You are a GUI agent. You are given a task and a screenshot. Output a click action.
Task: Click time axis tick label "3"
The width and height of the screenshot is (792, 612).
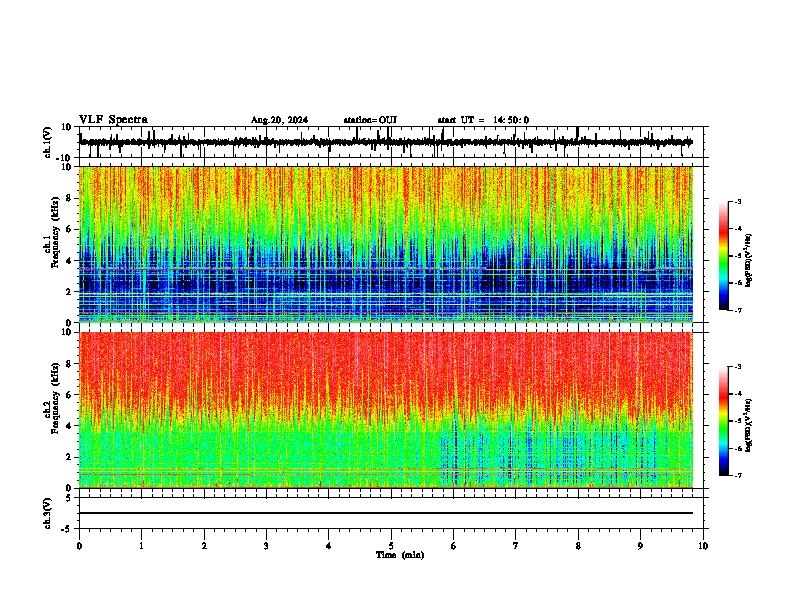coord(266,546)
